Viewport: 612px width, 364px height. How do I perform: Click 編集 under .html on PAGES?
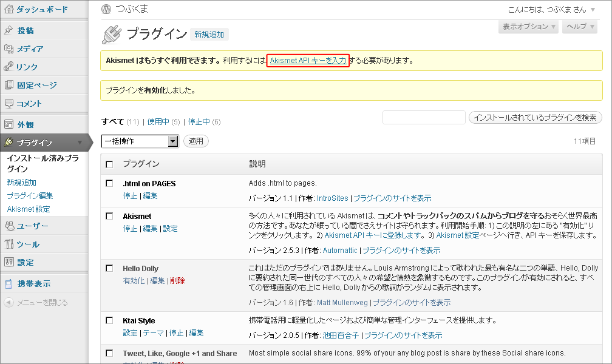coord(151,196)
